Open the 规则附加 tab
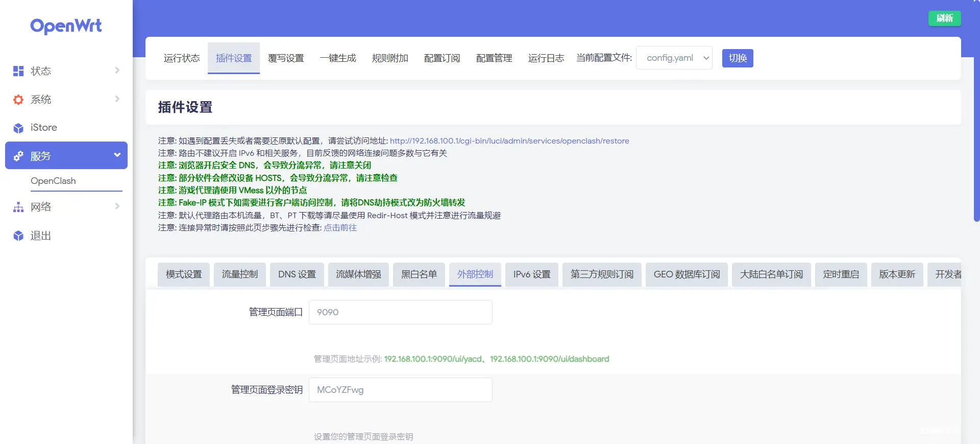This screenshot has width=980, height=444. point(390,58)
